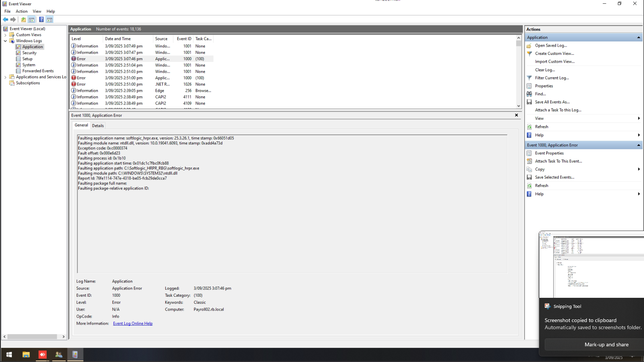Click the blue Back arrow in toolbar
This screenshot has width=644, height=362.
(x=6, y=19)
